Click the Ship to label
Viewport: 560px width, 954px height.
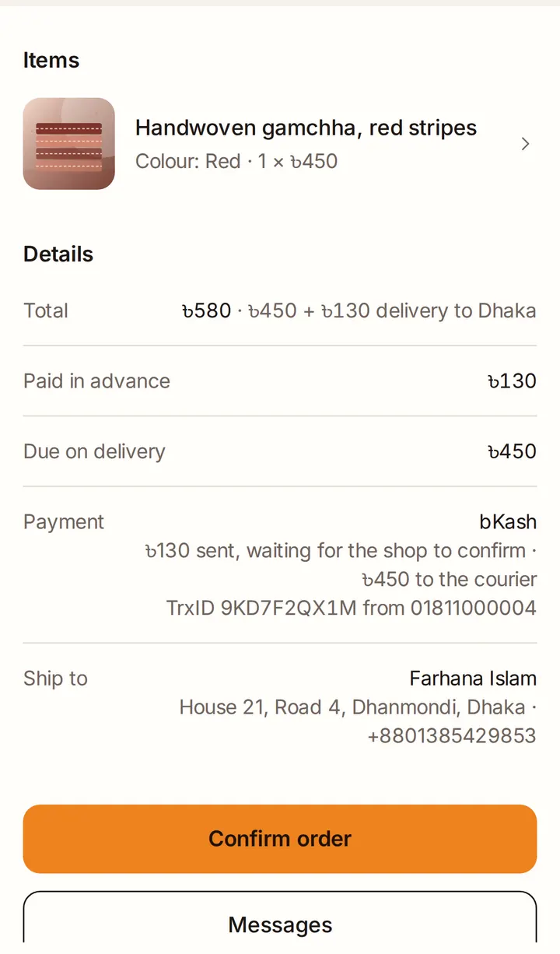(55, 679)
